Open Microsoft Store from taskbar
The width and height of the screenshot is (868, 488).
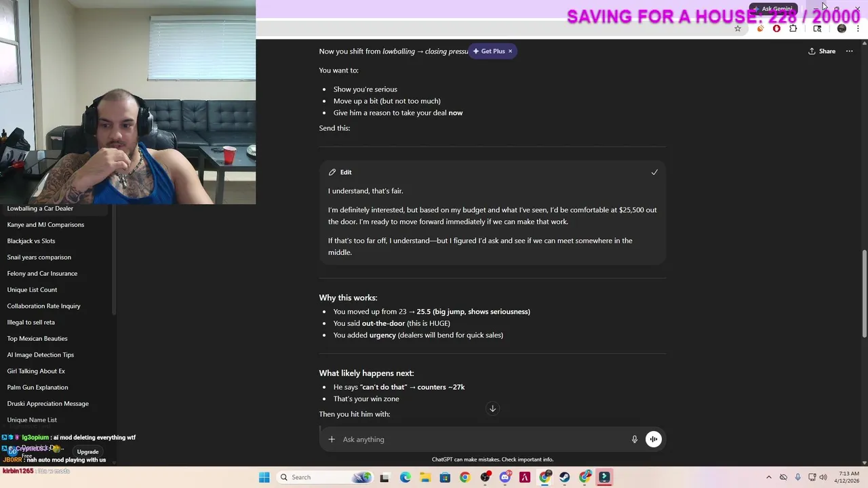pos(445,477)
